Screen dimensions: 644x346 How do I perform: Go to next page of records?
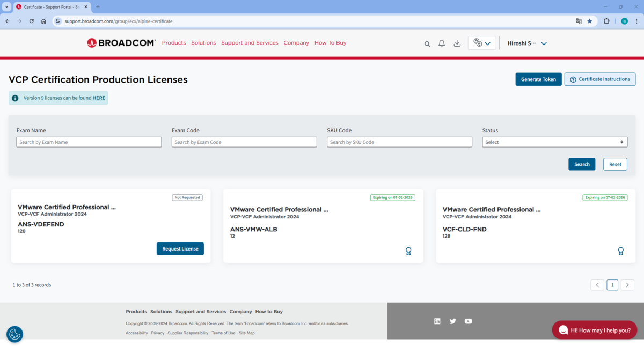pyautogui.click(x=628, y=285)
